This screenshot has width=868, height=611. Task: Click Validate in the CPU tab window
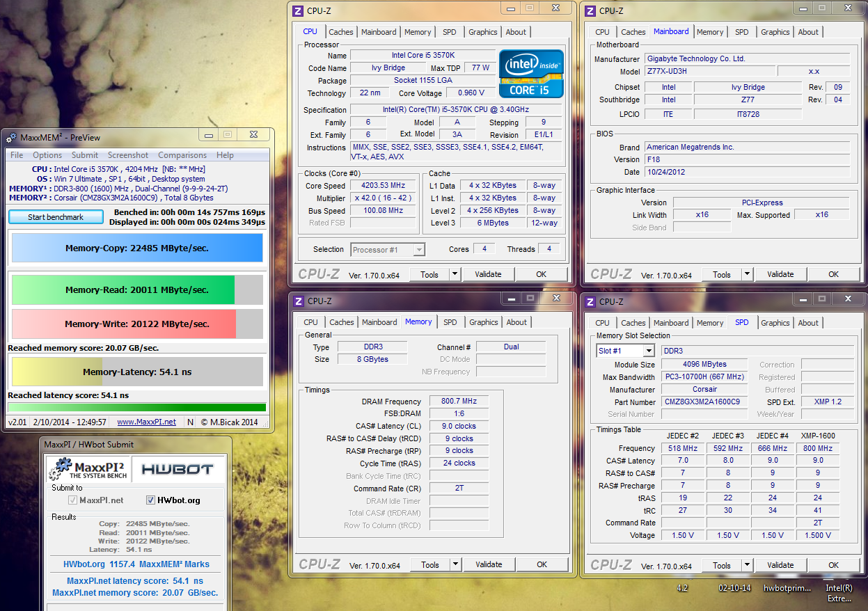(488, 274)
